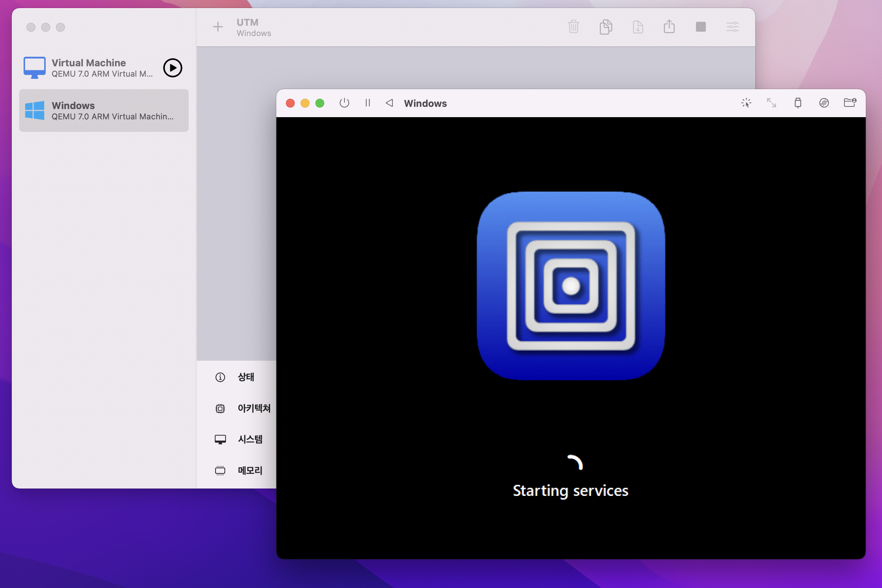Click the share icon in the UTM toolbar
The width and height of the screenshot is (882, 588).
point(669,27)
